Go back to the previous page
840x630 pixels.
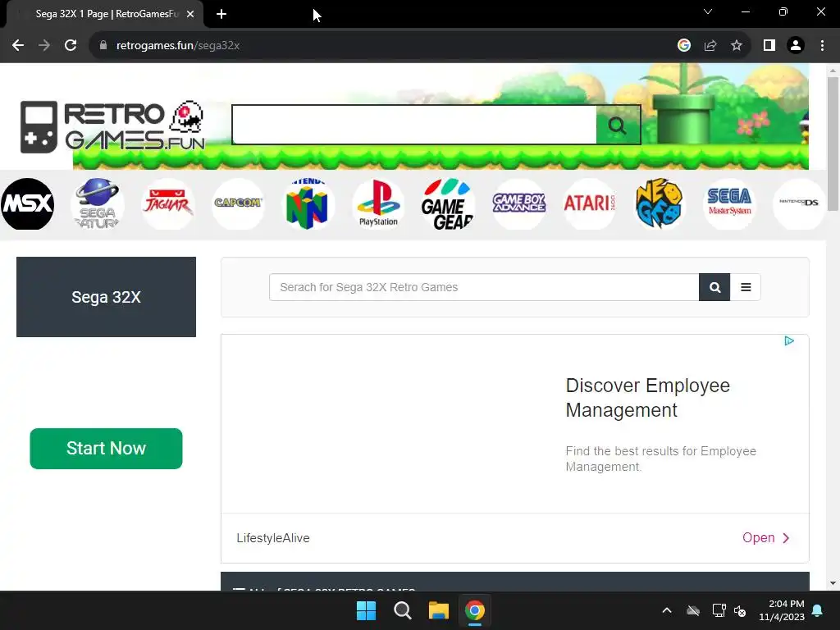click(x=18, y=46)
